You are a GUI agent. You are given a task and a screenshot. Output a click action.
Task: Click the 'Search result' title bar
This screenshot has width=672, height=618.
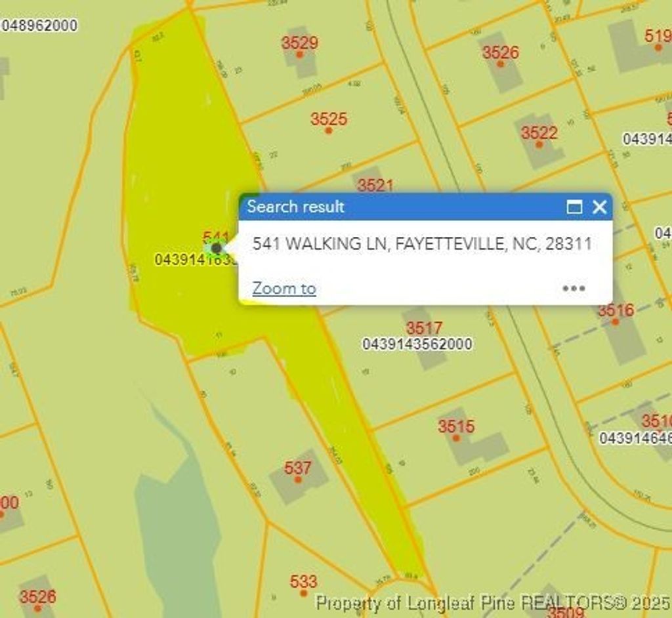394,207
